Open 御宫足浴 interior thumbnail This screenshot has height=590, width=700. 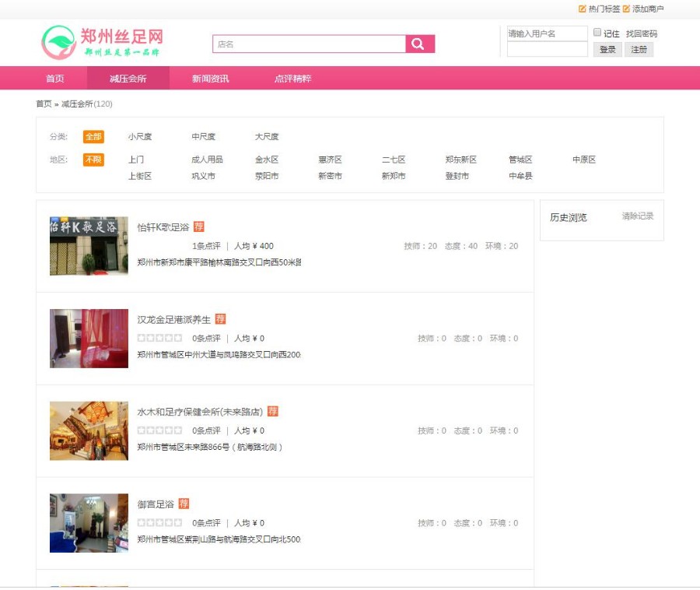tap(89, 523)
